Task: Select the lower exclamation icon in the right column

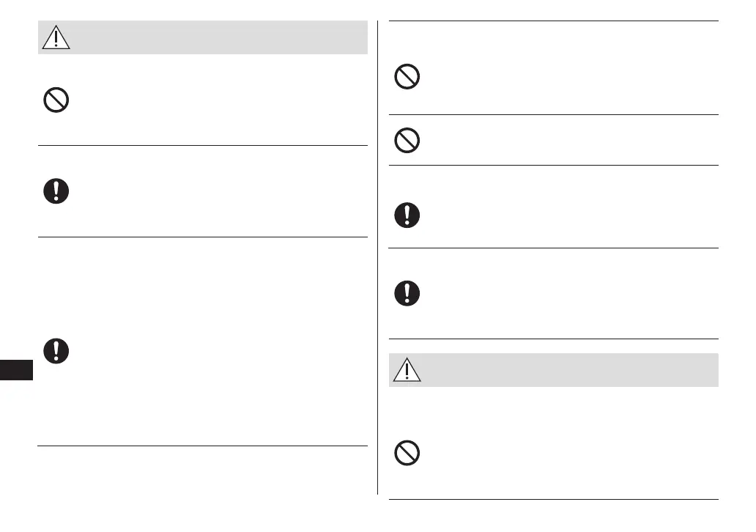Action: [407, 293]
